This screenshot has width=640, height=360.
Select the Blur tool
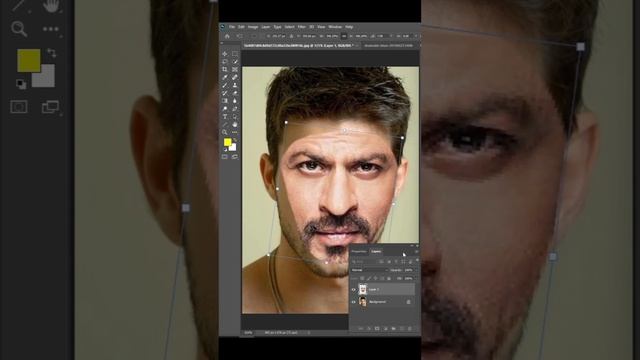235,101
